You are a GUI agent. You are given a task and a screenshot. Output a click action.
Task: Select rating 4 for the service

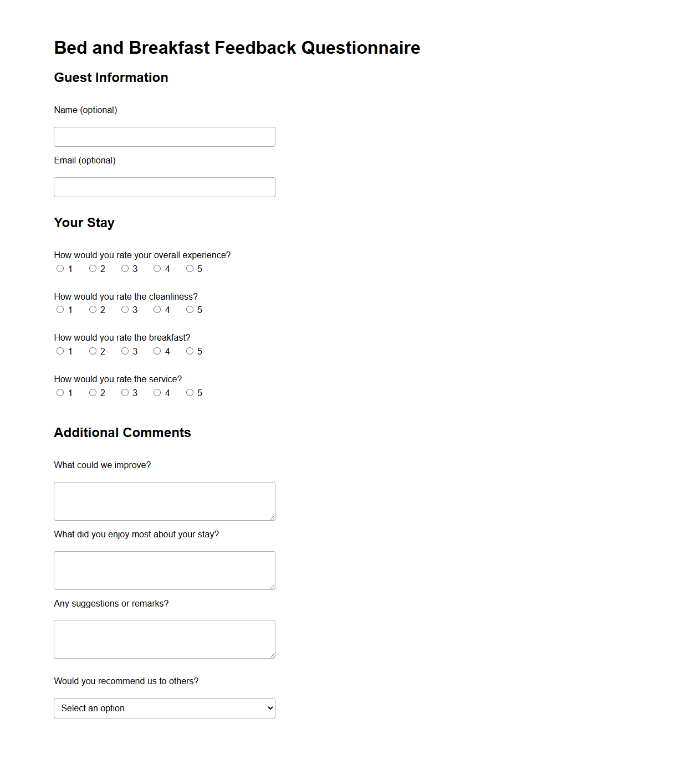(x=157, y=392)
